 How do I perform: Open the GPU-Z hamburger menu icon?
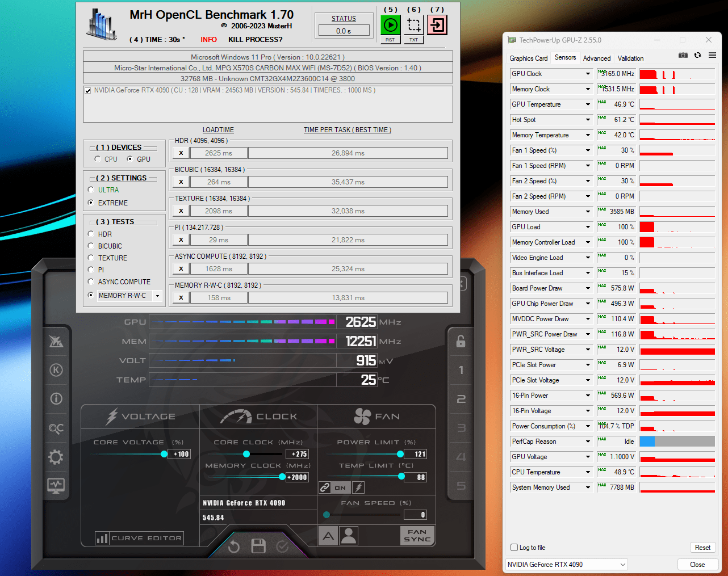tap(712, 55)
